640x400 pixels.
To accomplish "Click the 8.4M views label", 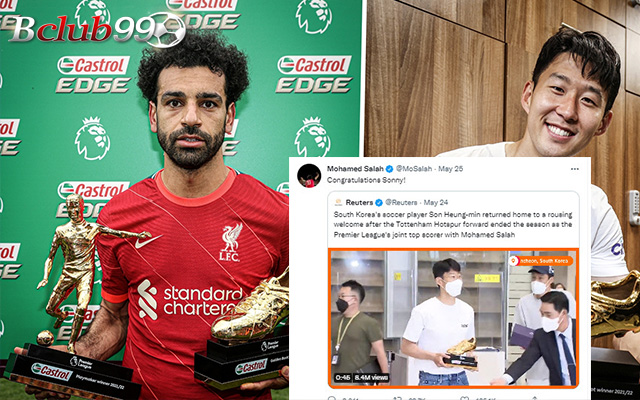I will [371, 378].
